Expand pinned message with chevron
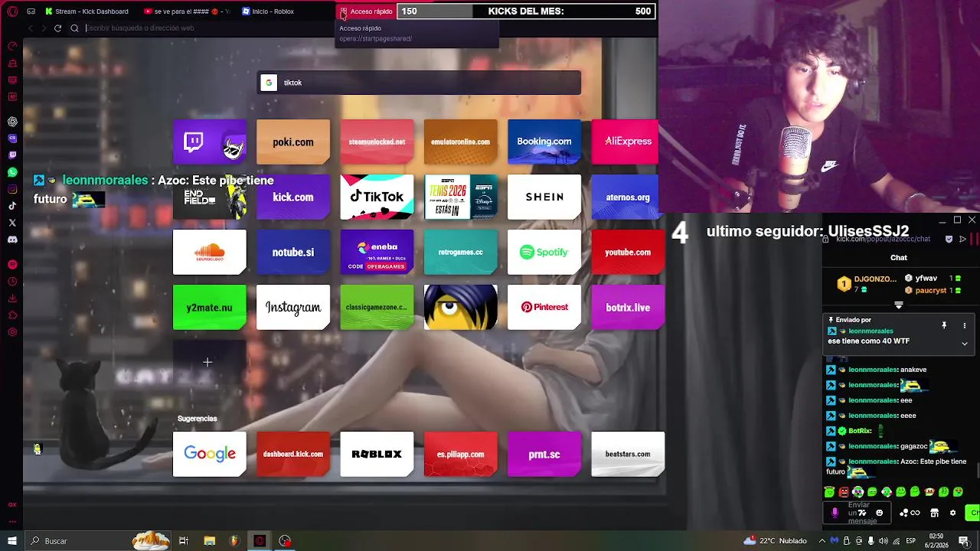Screen dimensions: 980x551 point(965,344)
